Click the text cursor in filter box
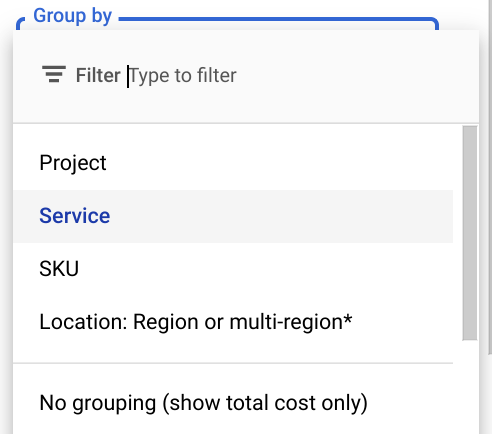 click(128, 76)
